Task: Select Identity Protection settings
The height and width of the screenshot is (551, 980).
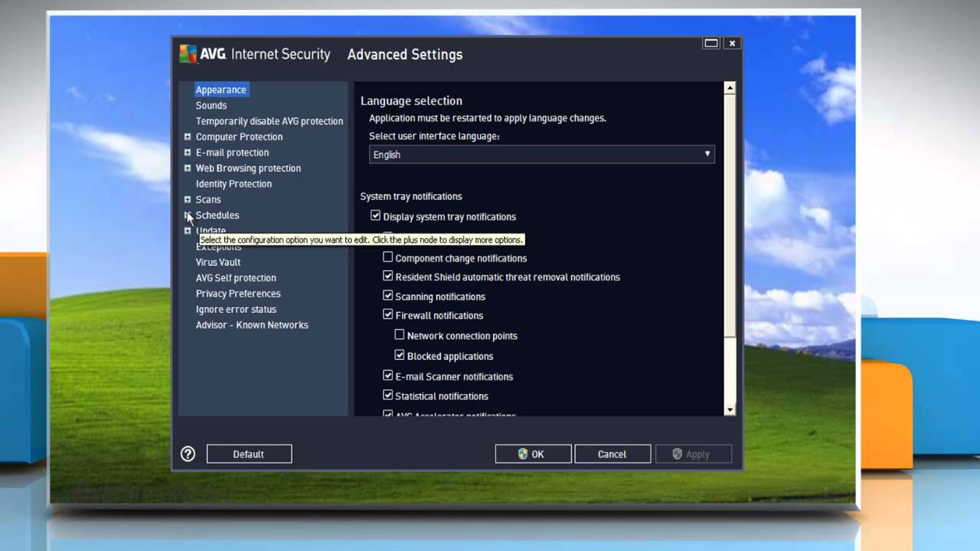Action: [234, 184]
